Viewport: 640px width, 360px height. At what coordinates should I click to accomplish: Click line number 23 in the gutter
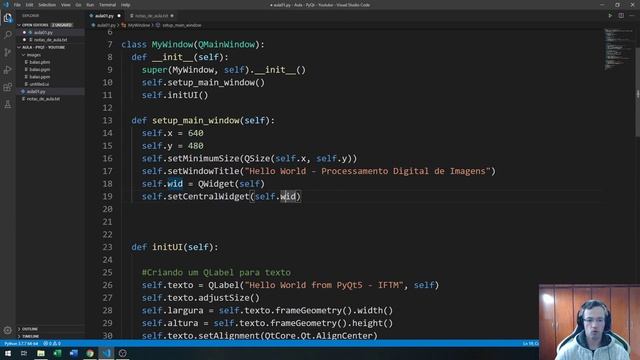click(x=107, y=247)
